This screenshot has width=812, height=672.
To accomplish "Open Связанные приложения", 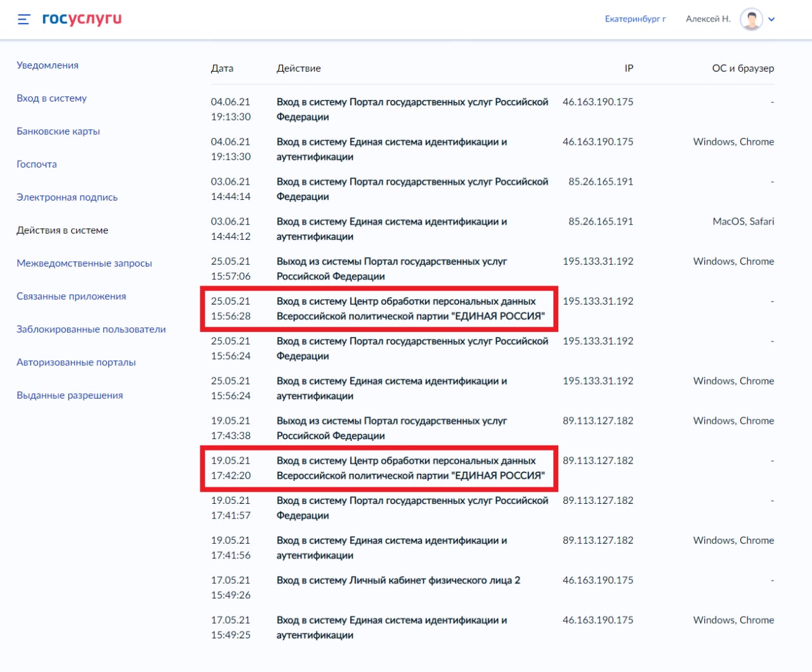I will [x=71, y=296].
